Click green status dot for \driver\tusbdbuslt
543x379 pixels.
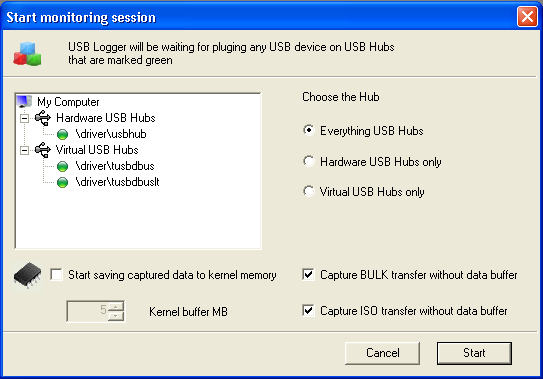point(62,182)
